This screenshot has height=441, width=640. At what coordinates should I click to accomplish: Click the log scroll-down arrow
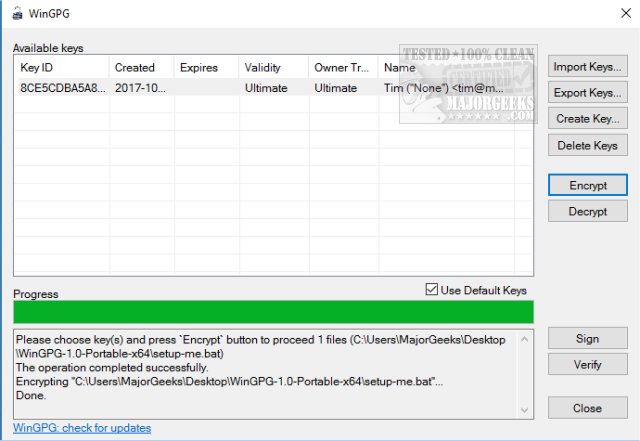point(524,410)
